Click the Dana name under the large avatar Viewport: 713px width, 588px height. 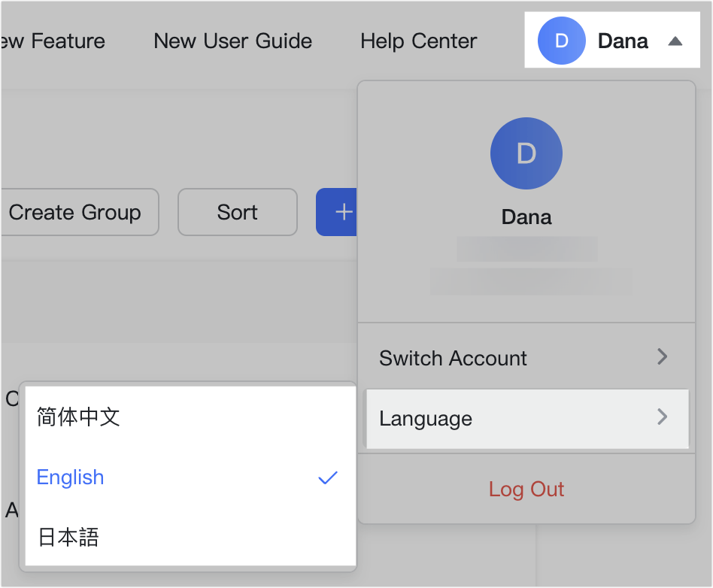[526, 217]
